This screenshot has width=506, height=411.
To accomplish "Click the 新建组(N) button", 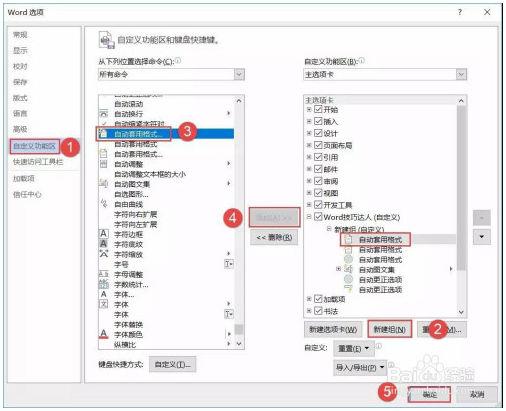I will 390,330.
